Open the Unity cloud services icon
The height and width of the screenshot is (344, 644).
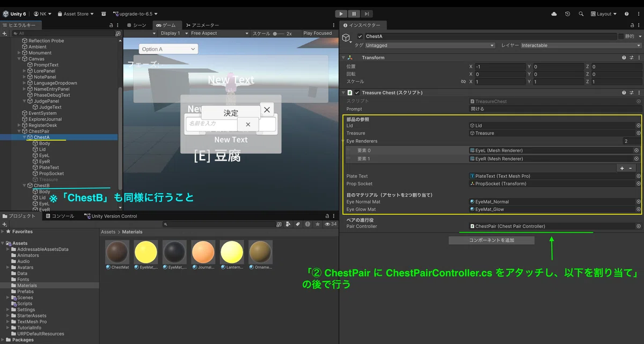point(554,14)
